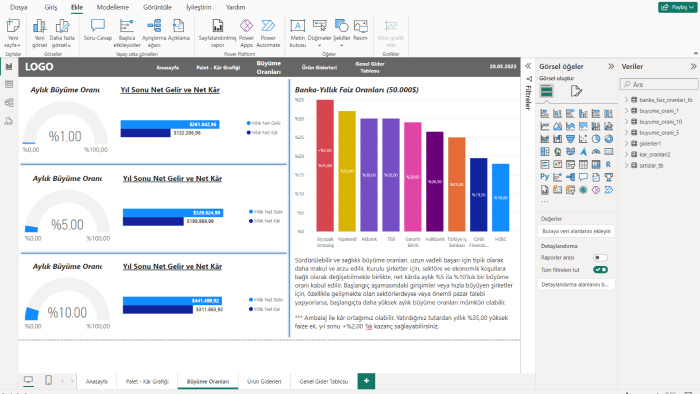
Task: Collapse the Görsel öğeler pane
Action: pos(611,66)
